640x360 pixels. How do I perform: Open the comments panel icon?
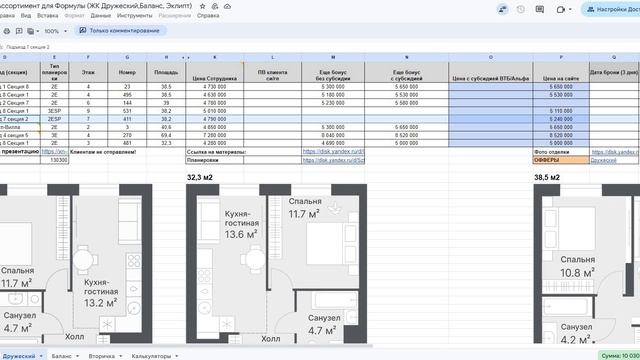540,9
